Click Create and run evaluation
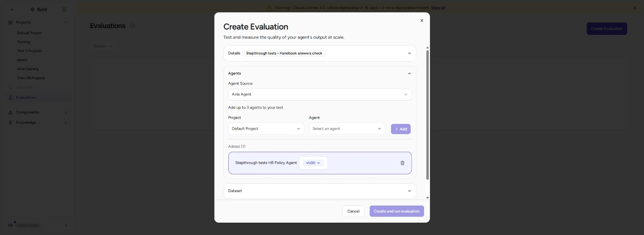The height and width of the screenshot is (235, 644). tap(396, 211)
